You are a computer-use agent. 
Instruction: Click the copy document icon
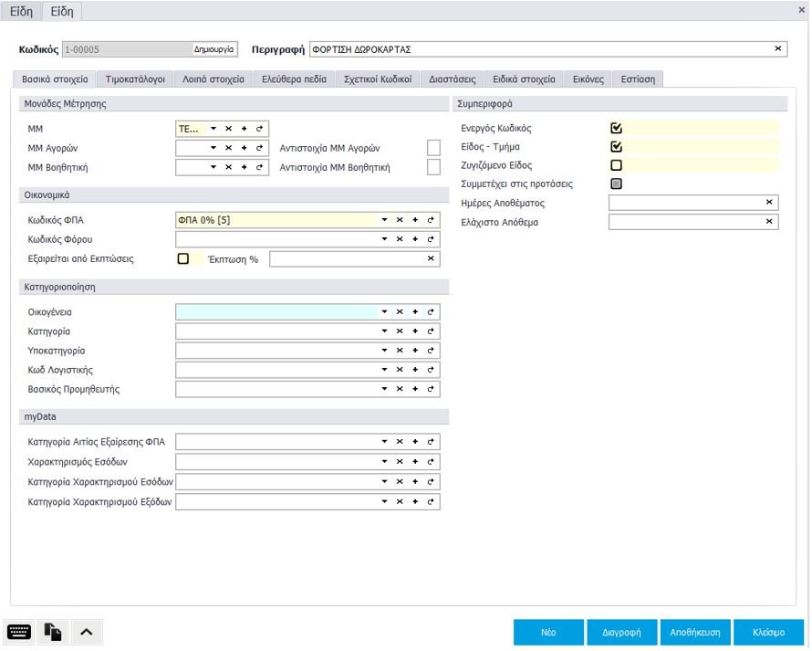[x=53, y=632]
